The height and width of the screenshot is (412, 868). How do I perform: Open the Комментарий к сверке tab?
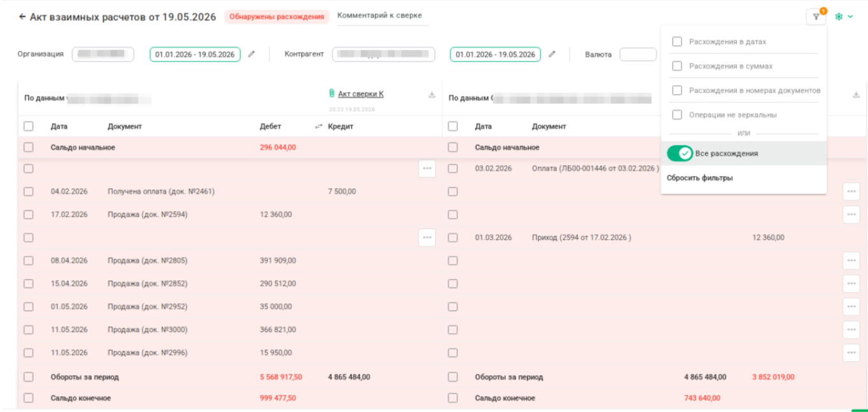[379, 16]
